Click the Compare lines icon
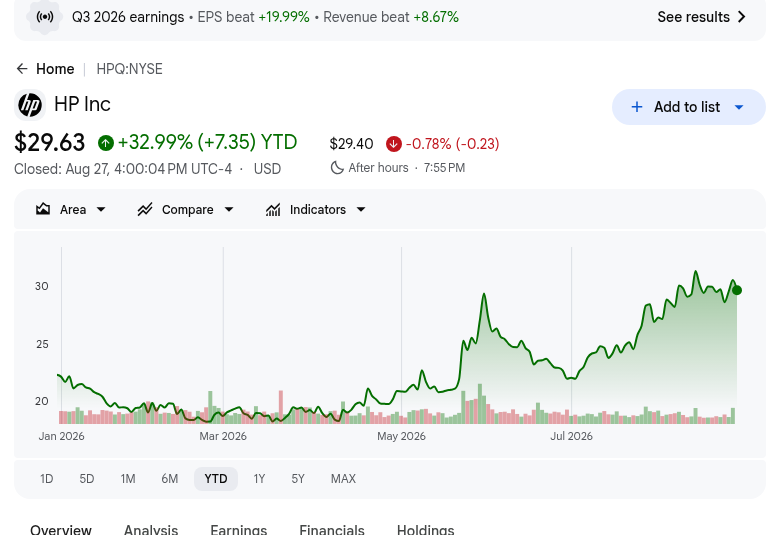 pos(145,210)
